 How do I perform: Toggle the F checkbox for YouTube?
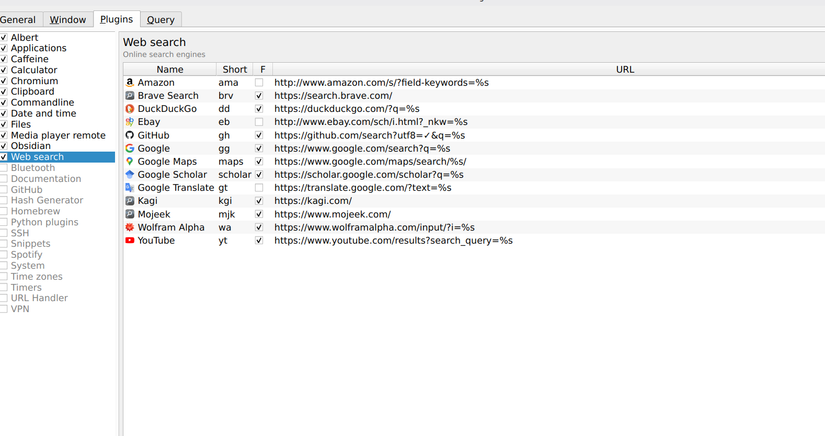(259, 240)
